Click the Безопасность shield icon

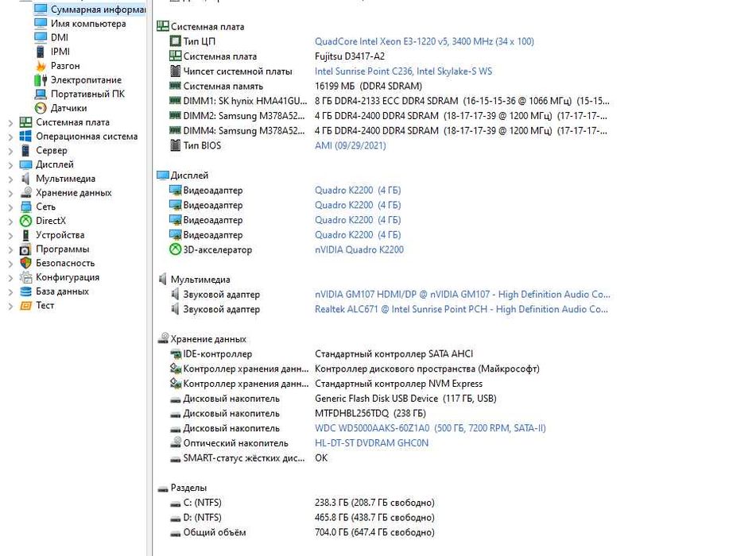click(25, 263)
